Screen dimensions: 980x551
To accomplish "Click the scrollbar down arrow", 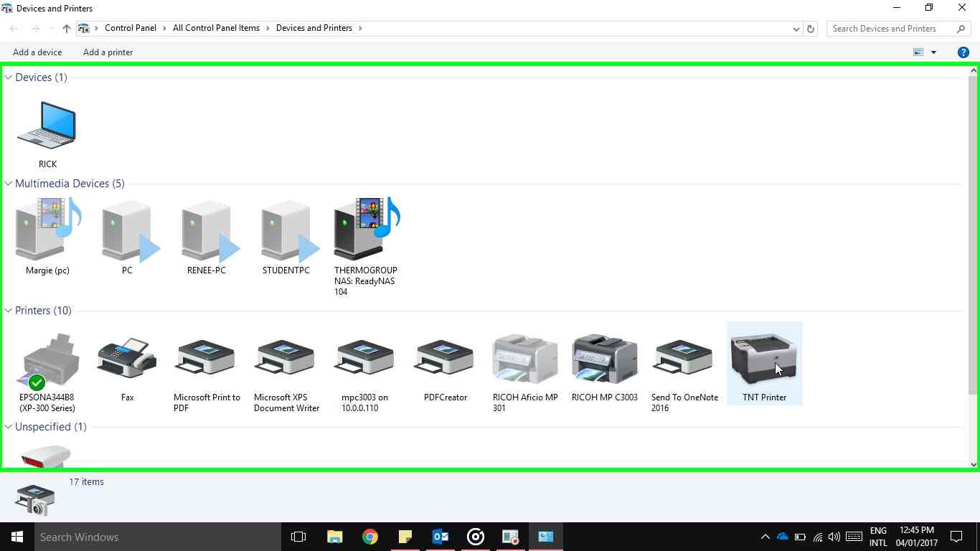I will [974, 464].
